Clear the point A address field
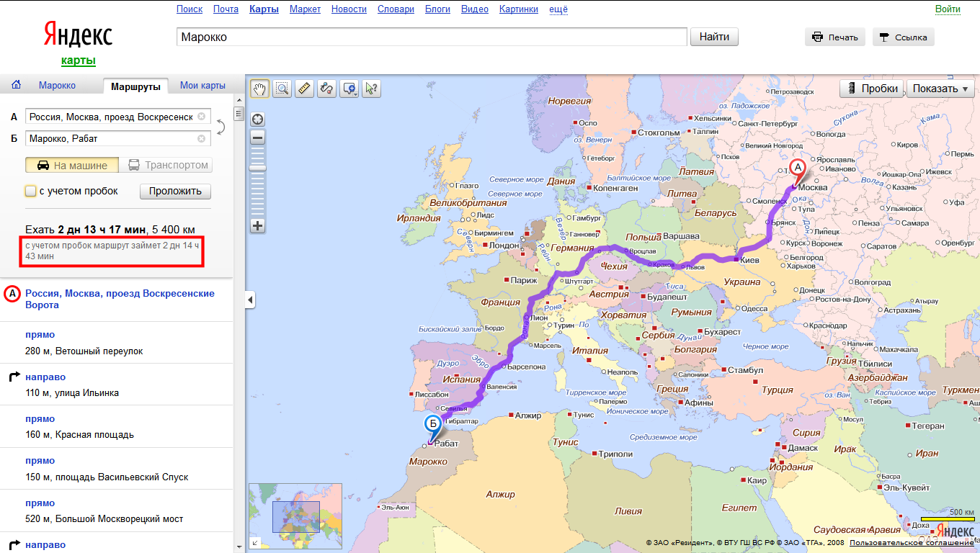This screenshot has width=980, height=553. coord(201,117)
